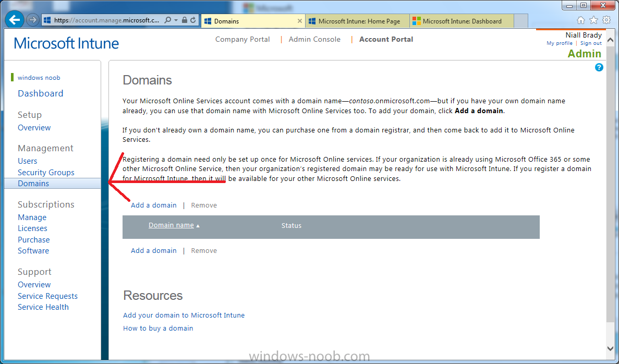This screenshot has height=364, width=619.
Task: Sort by Domain name column header
Action: [171, 225]
